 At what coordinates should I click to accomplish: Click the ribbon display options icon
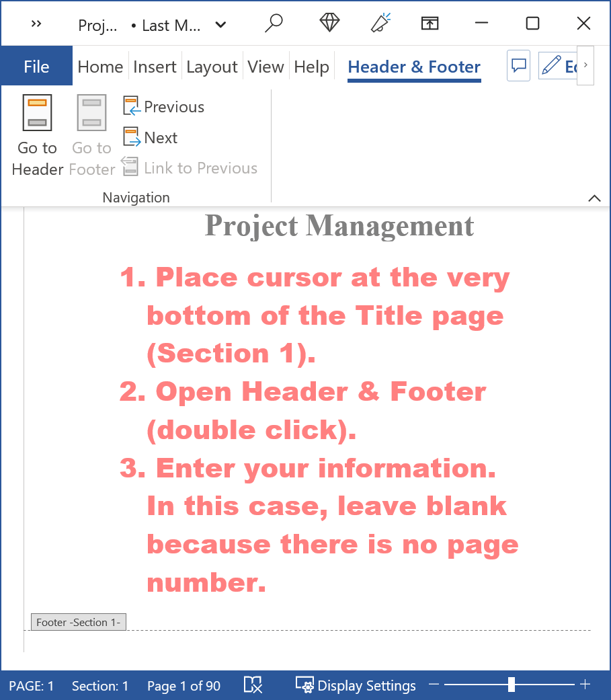[x=430, y=24]
